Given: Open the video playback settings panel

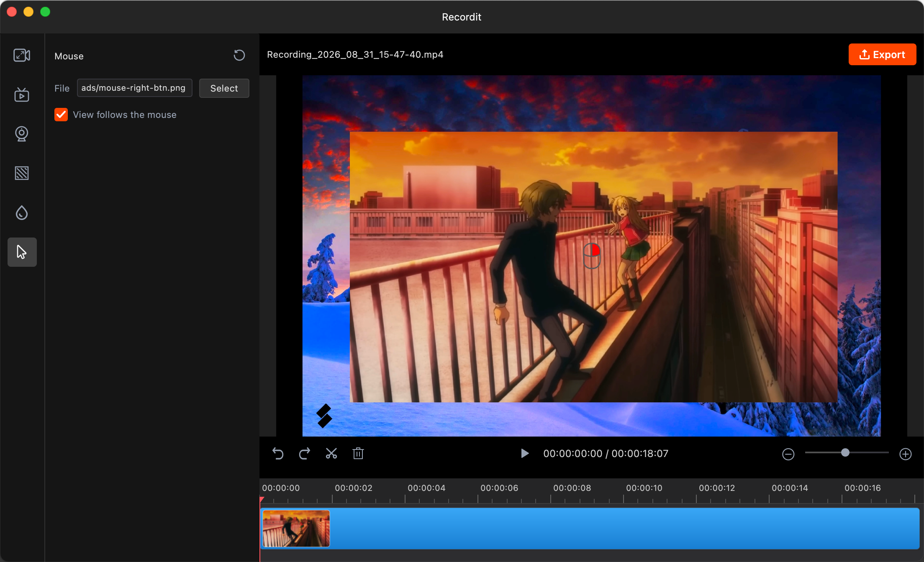Looking at the screenshot, I should coord(22,95).
